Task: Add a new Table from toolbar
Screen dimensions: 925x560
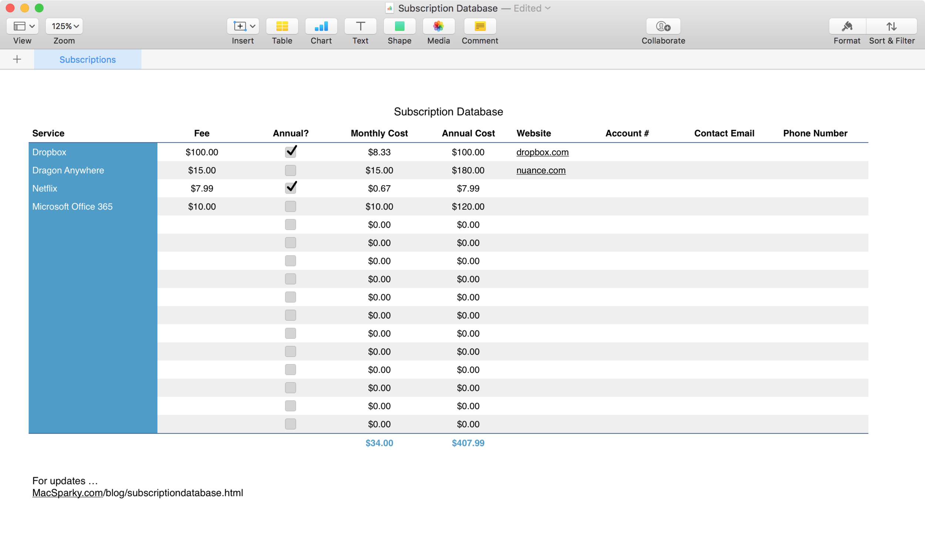Action: tap(282, 26)
